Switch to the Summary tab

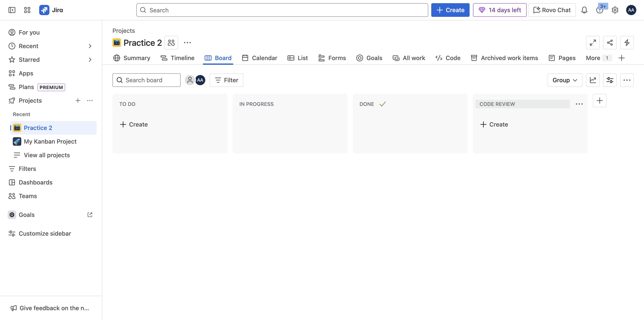click(x=132, y=58)
